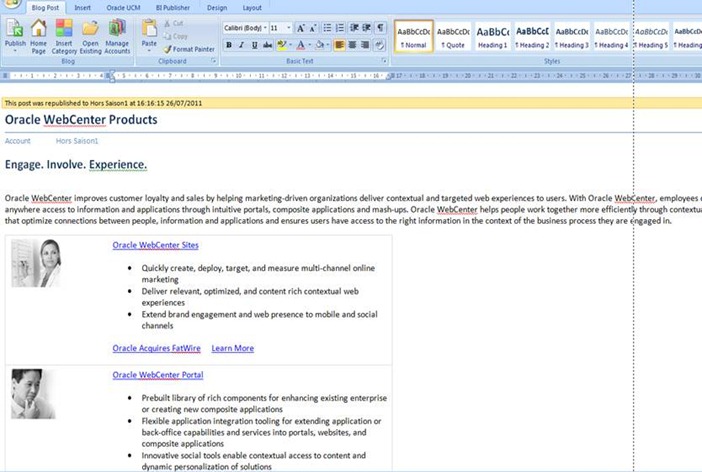Open the Oracle WebCenter Sites link
Viewport: 702px width, 472px height.
click(155, 245)
